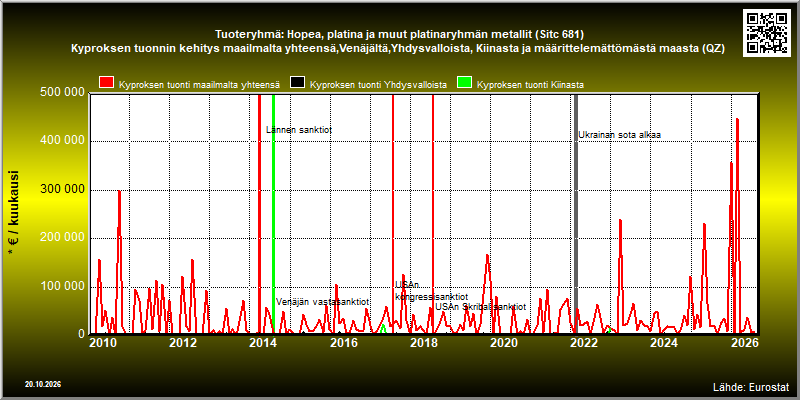Click the '€ / kuukausi' axis title
The height and width of the screenshot is (400, 800).
point(13,213)
